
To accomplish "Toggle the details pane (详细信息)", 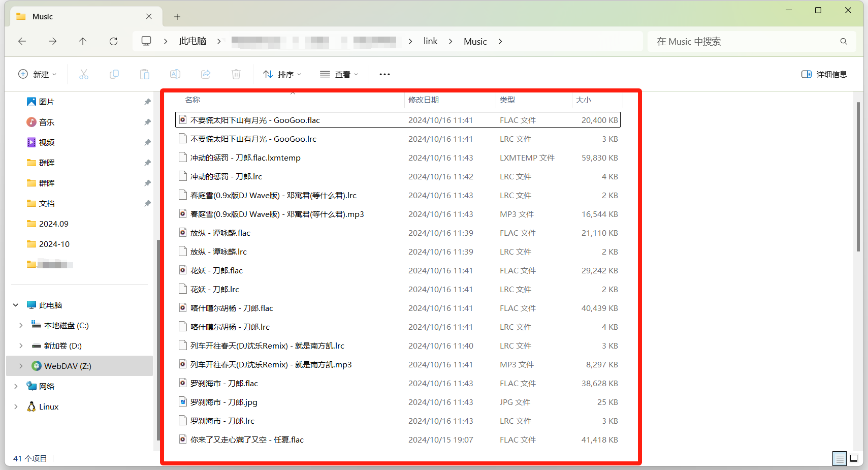I will click(824, 74).
